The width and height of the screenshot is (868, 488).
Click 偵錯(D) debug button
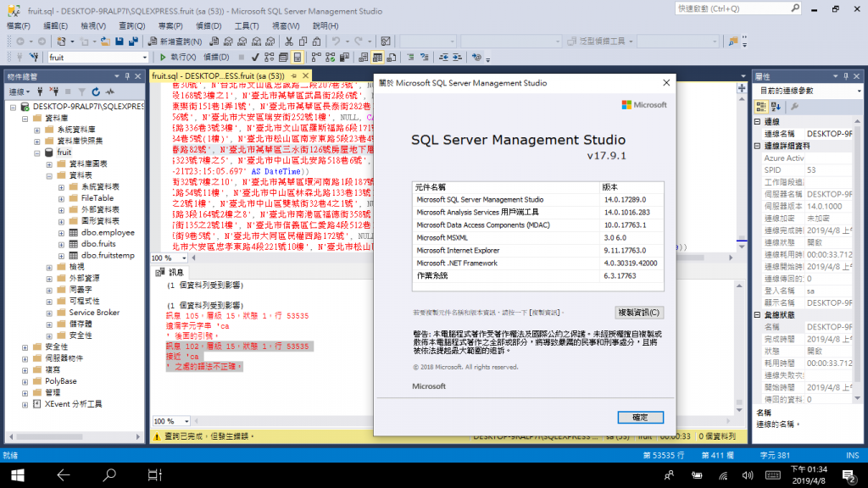(216, 57)
